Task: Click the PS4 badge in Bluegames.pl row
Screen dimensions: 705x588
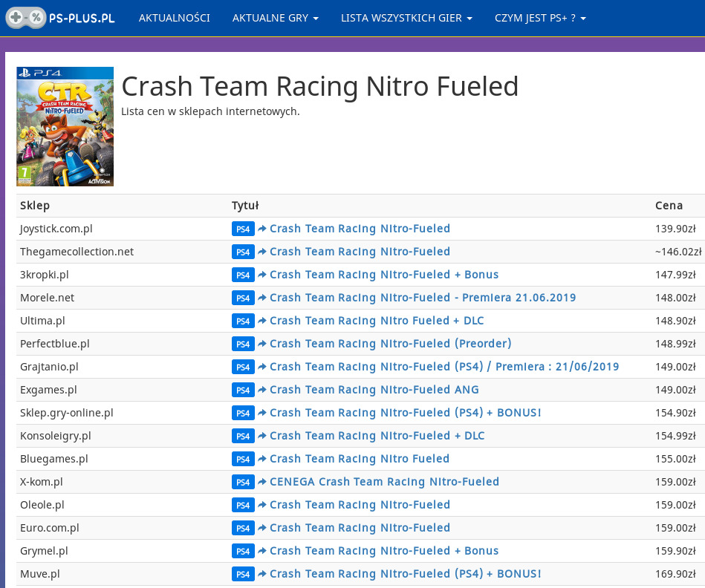Action: [x=243, y=459]
